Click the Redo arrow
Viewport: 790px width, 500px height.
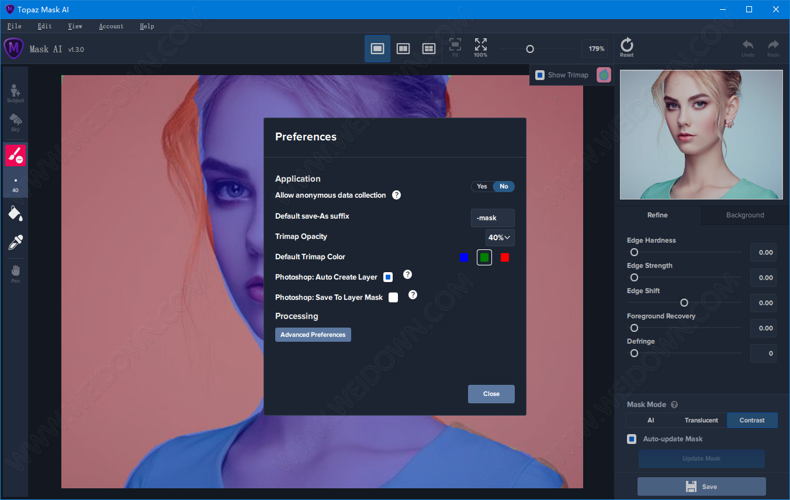[773, 48]
